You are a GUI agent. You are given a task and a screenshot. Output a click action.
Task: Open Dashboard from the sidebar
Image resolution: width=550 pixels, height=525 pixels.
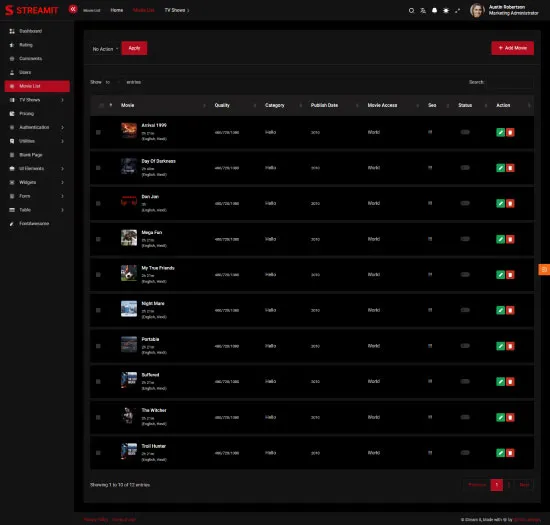pyautogui.click(x=37, y=31)
